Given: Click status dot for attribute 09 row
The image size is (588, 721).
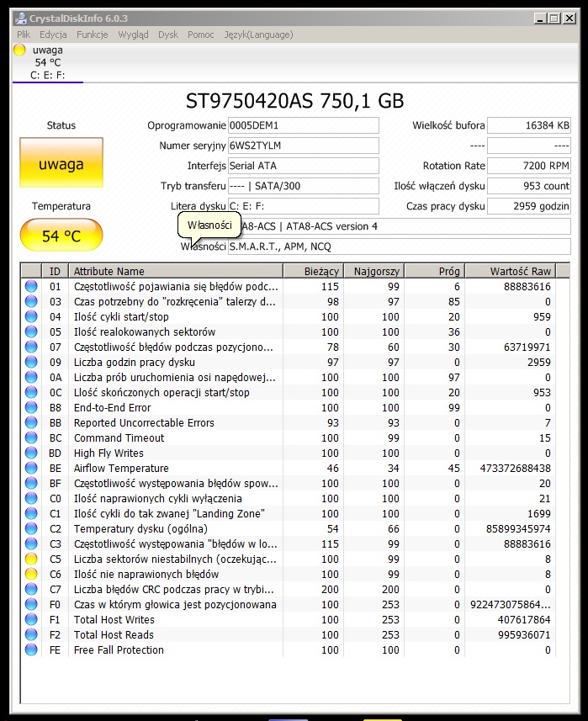Looking at the screenshot, I should pos(31,363).
